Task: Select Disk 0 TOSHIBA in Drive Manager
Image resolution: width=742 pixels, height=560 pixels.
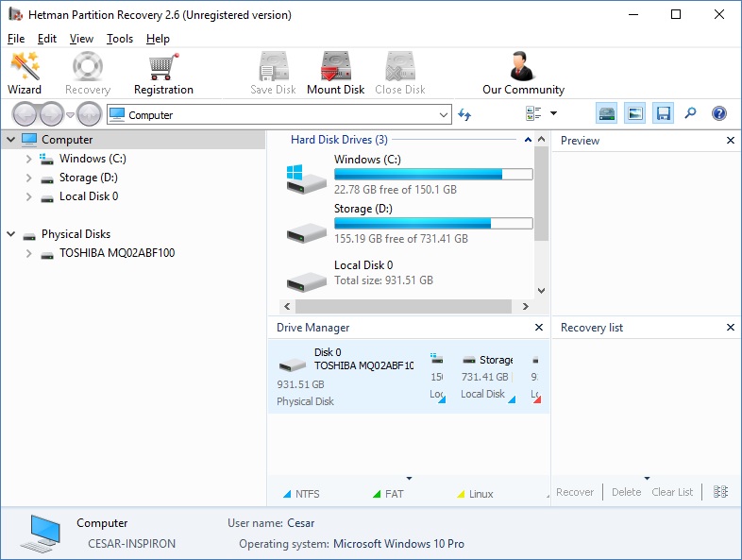Action: (x=346, y=377)
